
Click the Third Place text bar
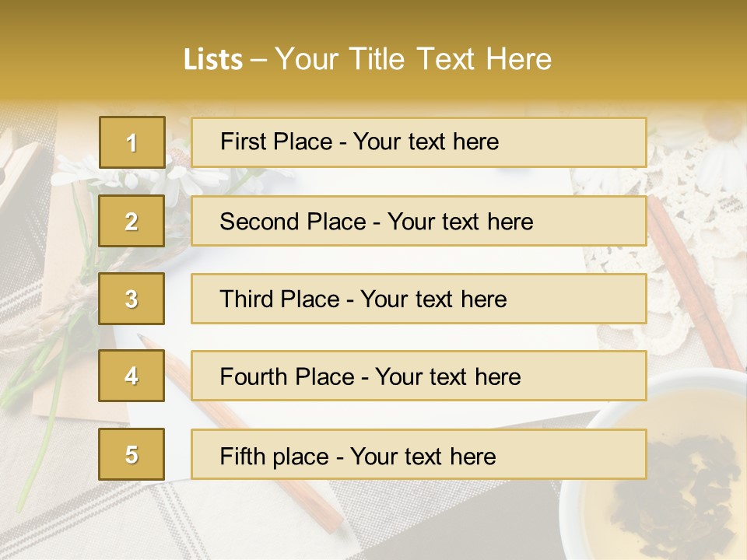pyautogui.click(x=419, y=299)
